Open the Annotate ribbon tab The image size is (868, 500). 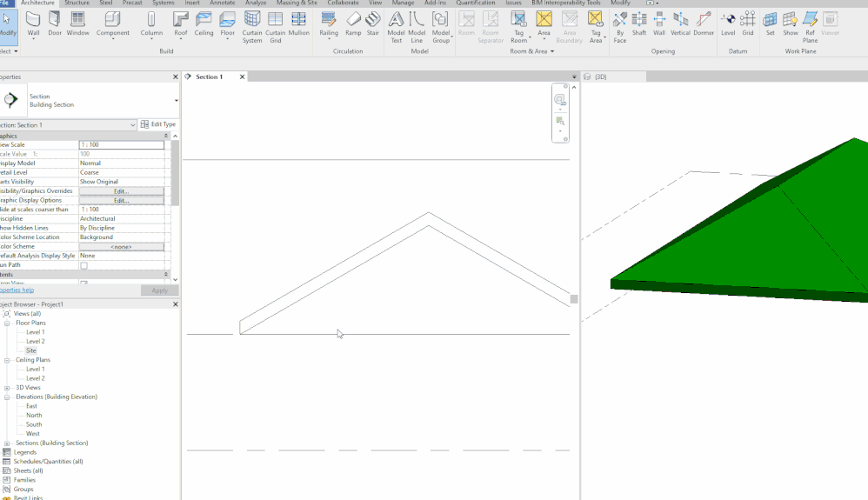[222, 3]
